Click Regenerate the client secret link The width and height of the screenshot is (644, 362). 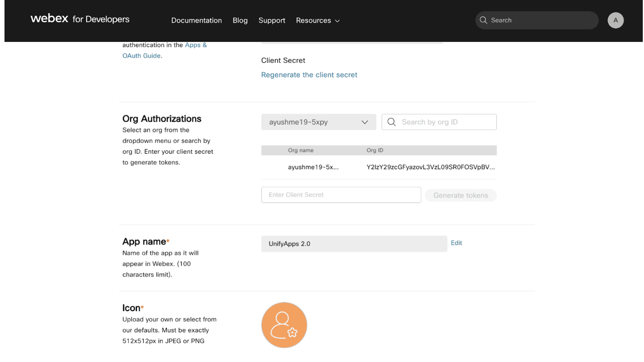[309, 75]
